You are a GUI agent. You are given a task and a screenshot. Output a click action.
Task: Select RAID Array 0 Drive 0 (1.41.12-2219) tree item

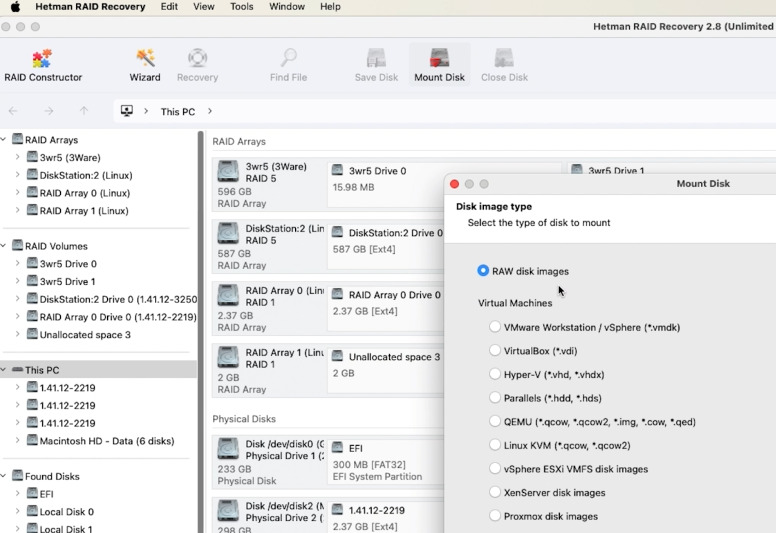coord(118,317)
